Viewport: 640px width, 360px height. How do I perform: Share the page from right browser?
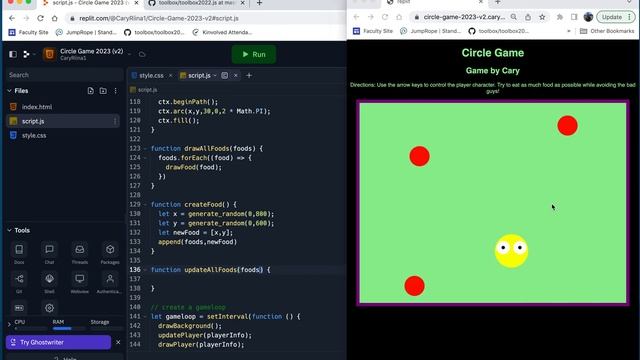point(528,17)
